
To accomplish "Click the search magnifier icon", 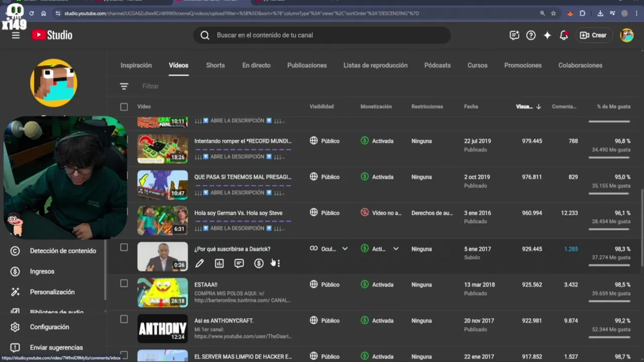I will click(x=205, y=35).
